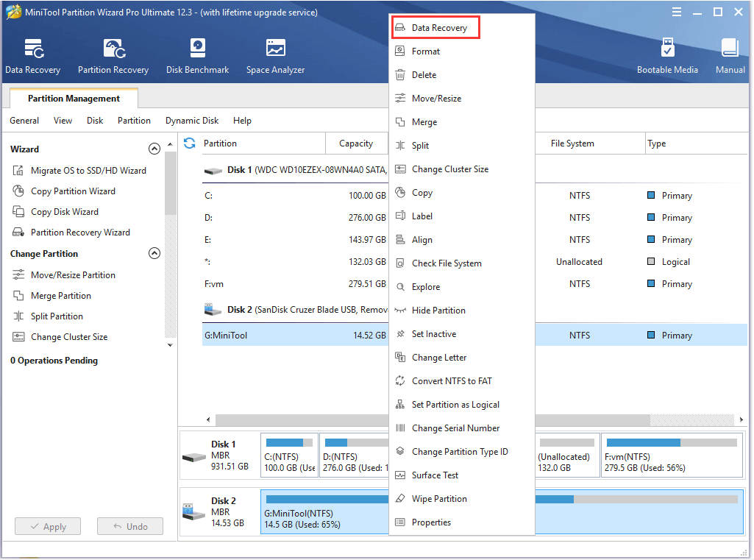The width and height of the screenshot is (754, 560).
Task: Collapse the Change Partition section
Action: coord(154,253)
